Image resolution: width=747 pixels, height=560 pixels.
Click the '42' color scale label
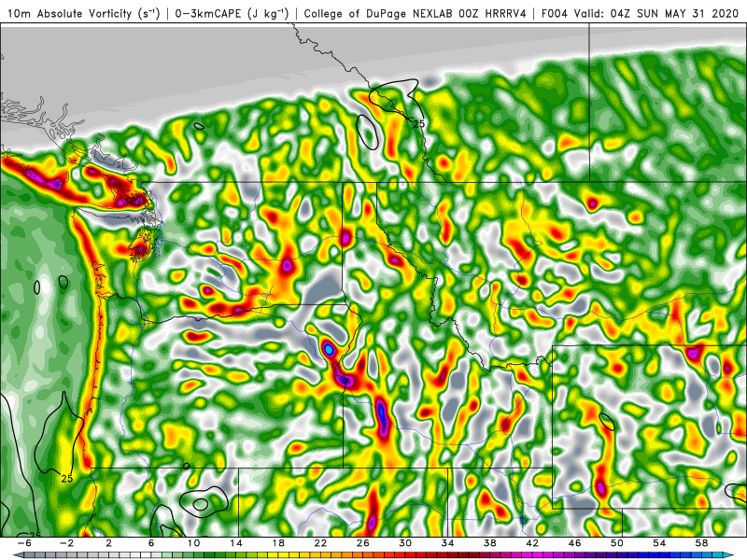(532, 543)
